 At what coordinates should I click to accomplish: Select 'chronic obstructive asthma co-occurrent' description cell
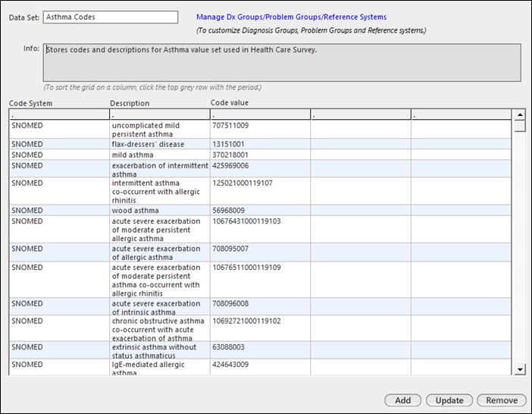tap(160, 329)
